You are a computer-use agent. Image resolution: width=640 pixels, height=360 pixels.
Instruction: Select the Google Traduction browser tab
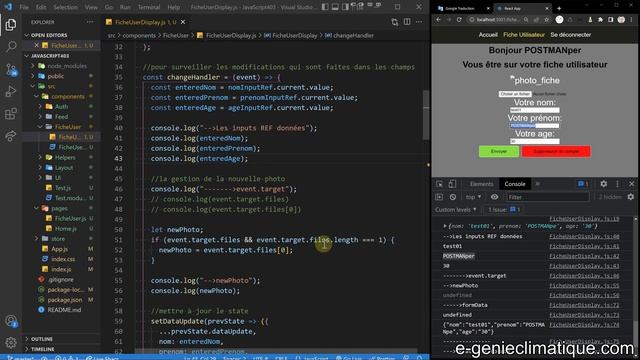coord(459,8)
